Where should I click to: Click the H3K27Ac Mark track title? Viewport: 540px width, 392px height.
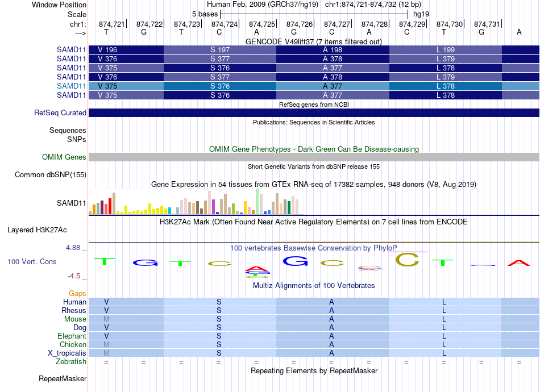click(314, 222)
